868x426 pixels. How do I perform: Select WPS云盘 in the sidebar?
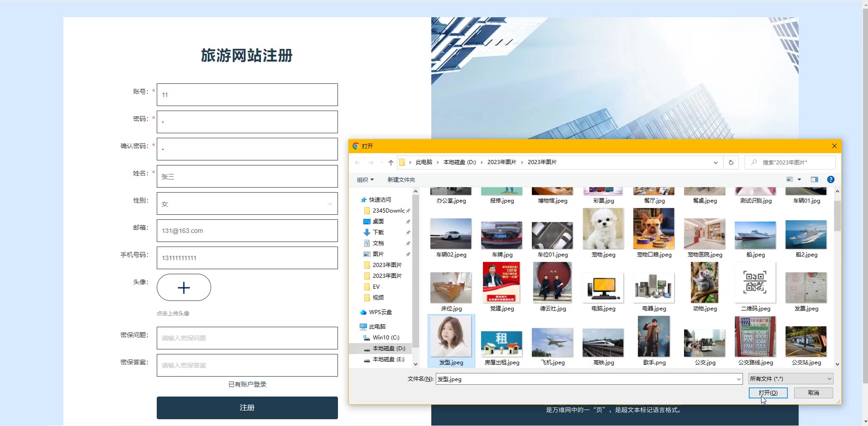380,312
